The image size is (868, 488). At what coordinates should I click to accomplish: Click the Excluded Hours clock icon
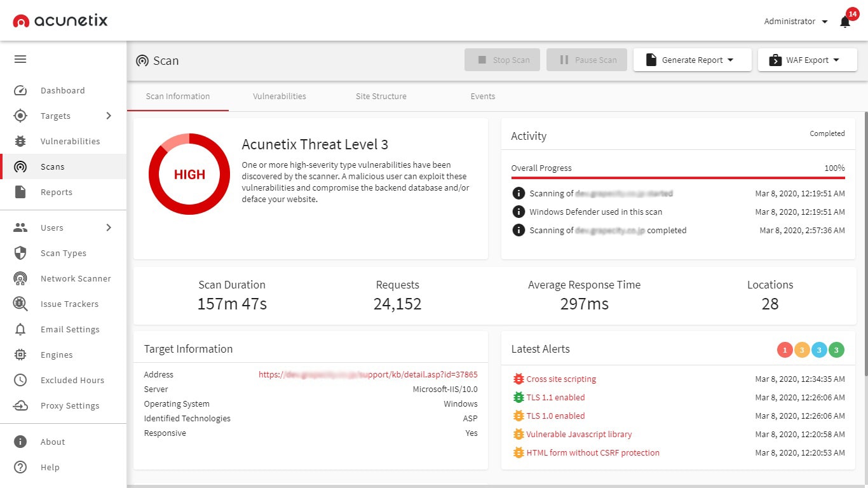coord(20,380)
